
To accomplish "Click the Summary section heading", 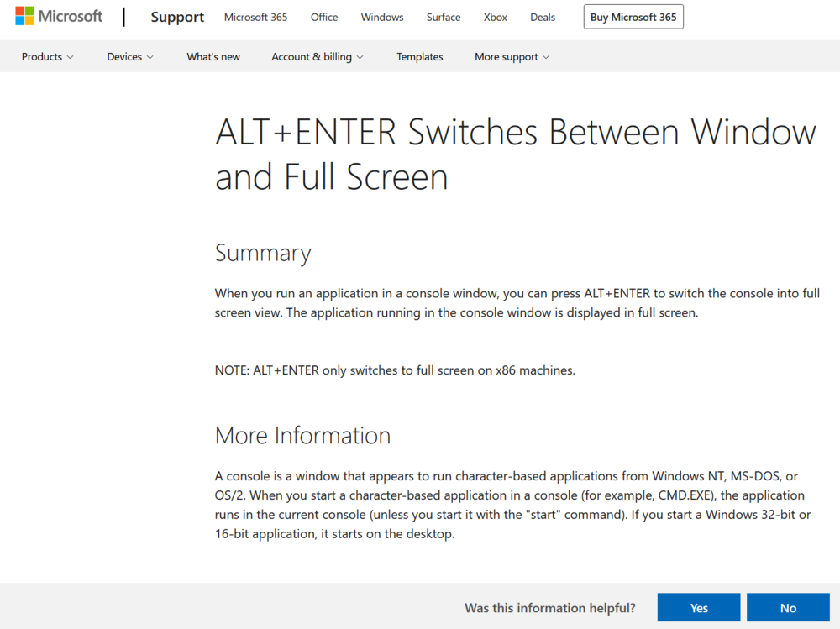I will (263, 253).
